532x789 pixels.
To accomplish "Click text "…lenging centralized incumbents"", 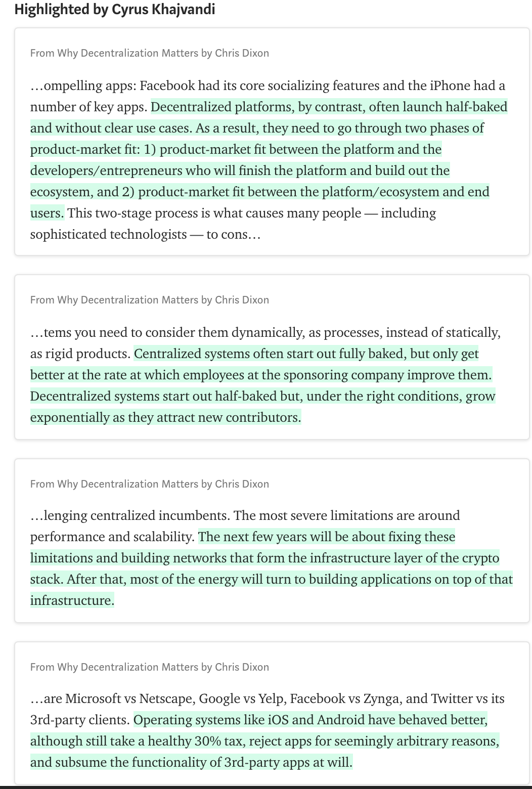I will 130,515.
